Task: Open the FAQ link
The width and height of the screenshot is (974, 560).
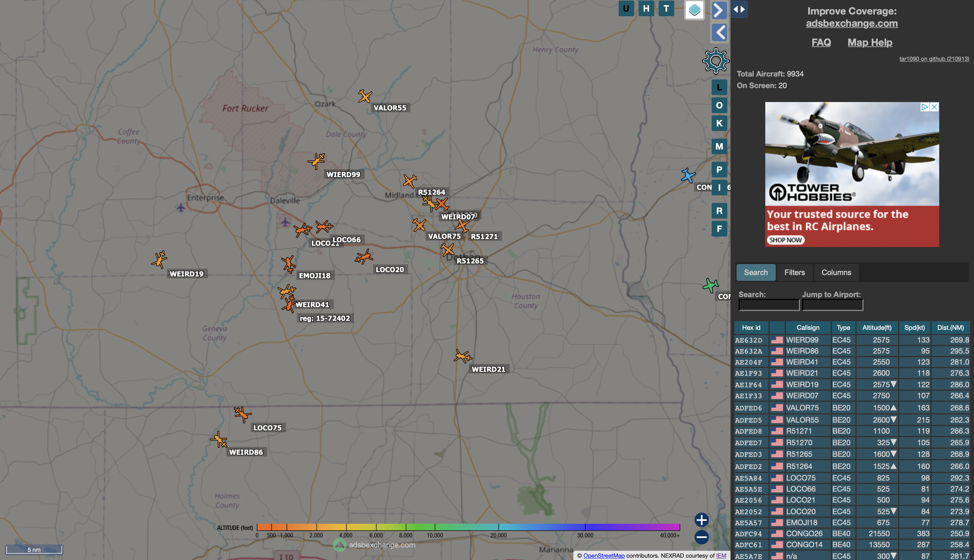Action: 821,42
